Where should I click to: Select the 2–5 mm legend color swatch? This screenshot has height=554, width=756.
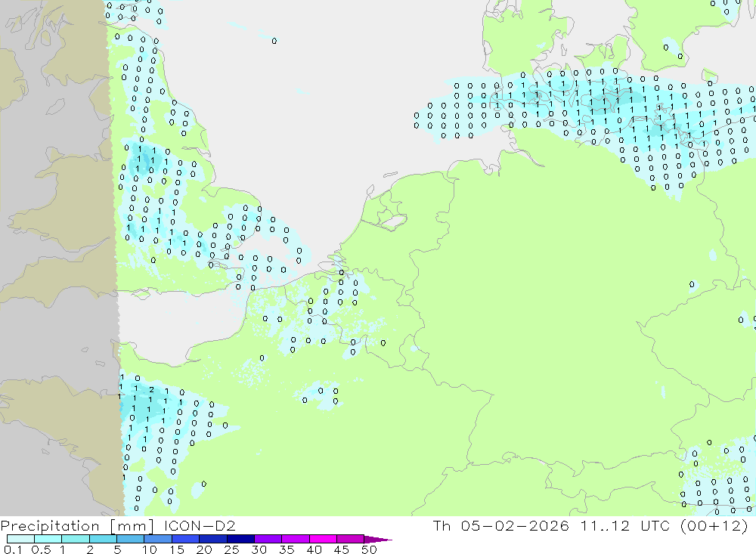103,539
